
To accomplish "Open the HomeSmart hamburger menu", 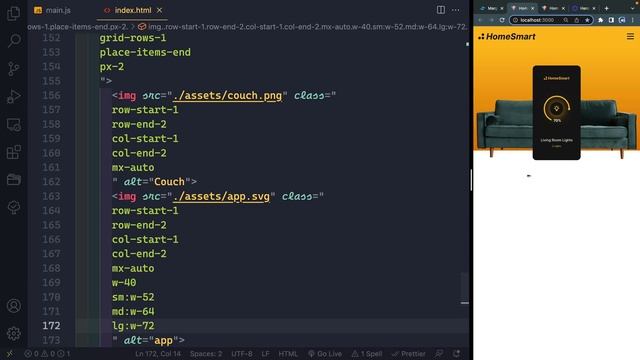I will click(x=630, y=36).
